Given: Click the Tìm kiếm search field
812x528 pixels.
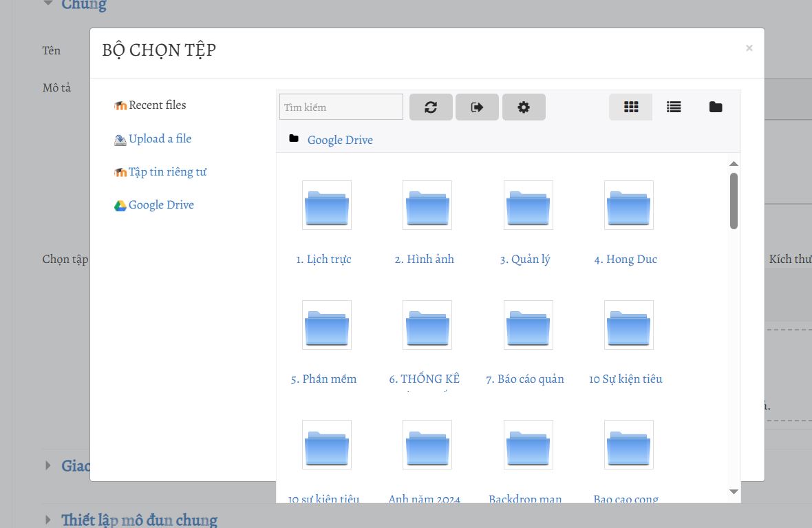Looking at the screenshot, I should 341,107.
